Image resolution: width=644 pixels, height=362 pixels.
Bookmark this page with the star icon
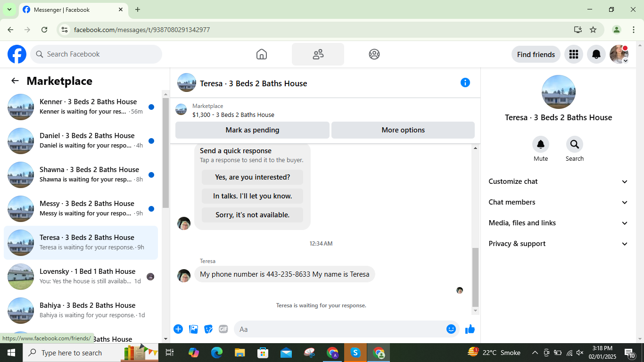click(x=593, y=30)
